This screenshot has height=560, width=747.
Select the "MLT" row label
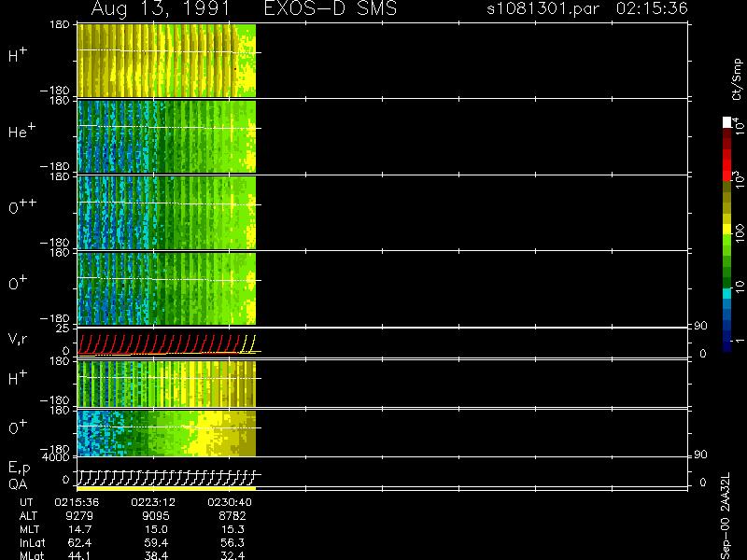29,529
